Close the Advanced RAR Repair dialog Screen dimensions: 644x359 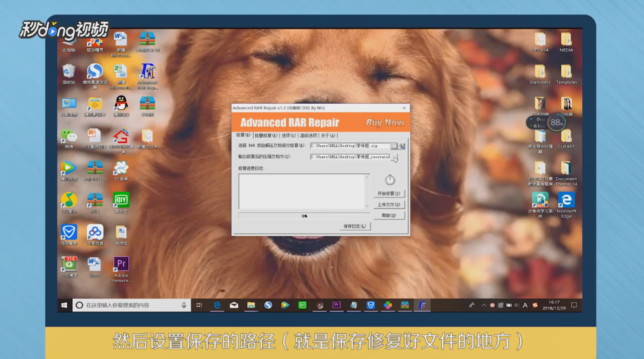tap(404, 108)
